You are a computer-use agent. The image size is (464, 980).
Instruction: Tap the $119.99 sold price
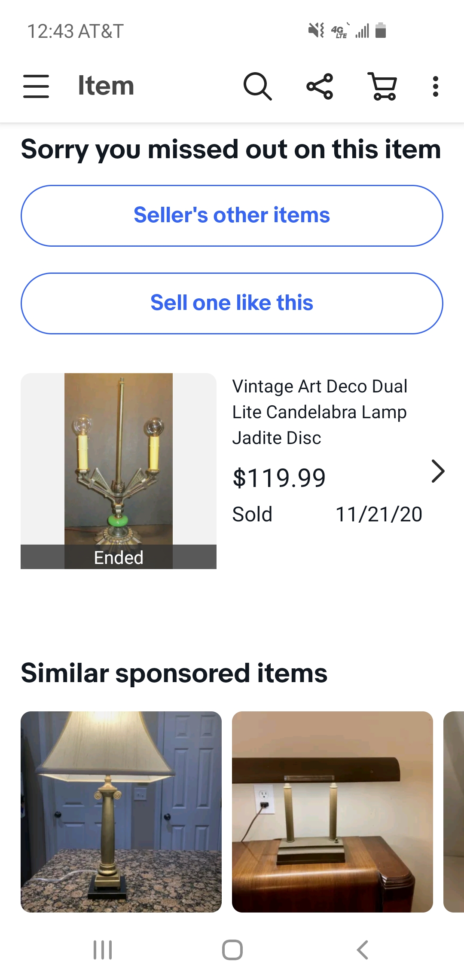click(279, 478)
